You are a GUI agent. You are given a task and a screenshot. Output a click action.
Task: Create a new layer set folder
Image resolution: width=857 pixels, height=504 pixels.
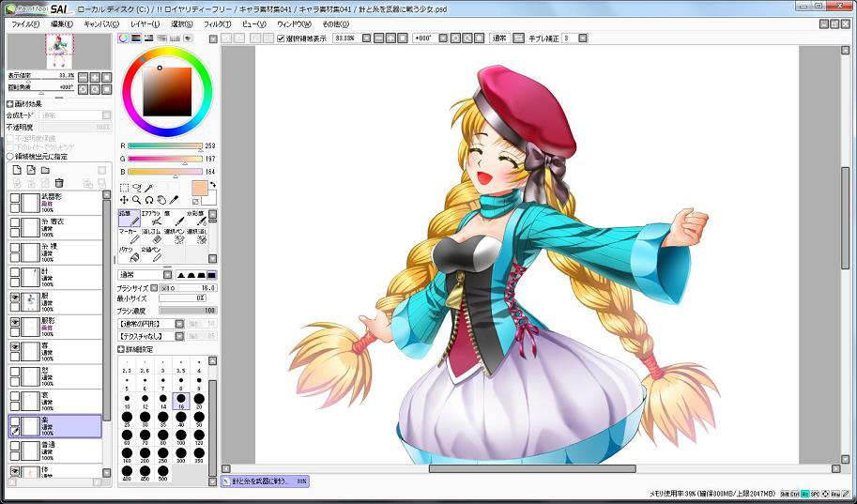point(45,170)
